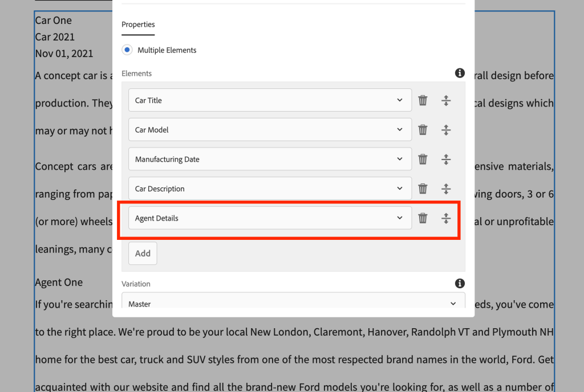Show info for Variation field
The width and height of the screenshot is (584, 392).
pos(460,284)
